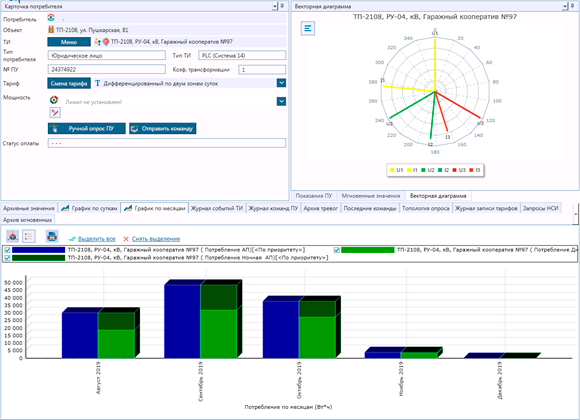The height and width of the screenshot is (420, 580).
Task: Select the Векторная диаграмма tab
Action: pos(438,196)
